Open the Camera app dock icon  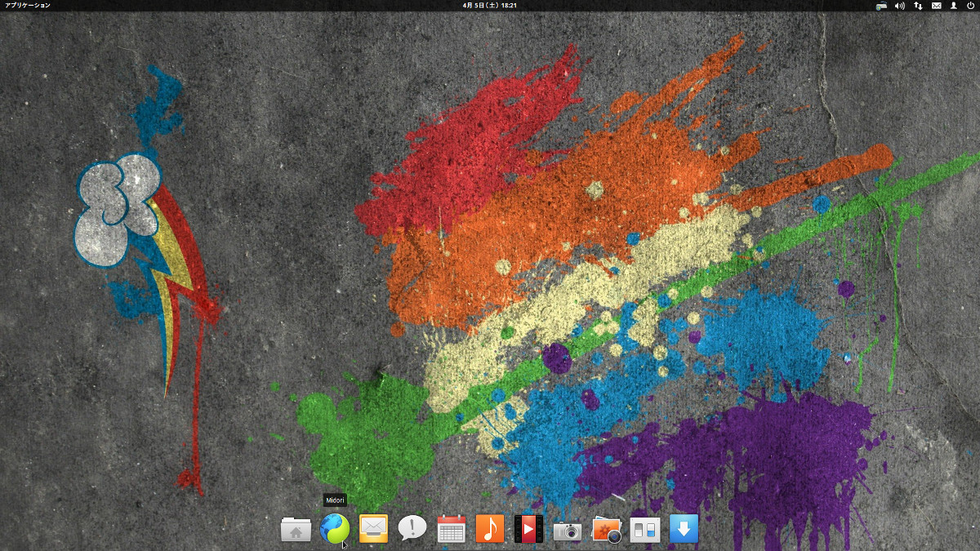(x=568, y=531)
